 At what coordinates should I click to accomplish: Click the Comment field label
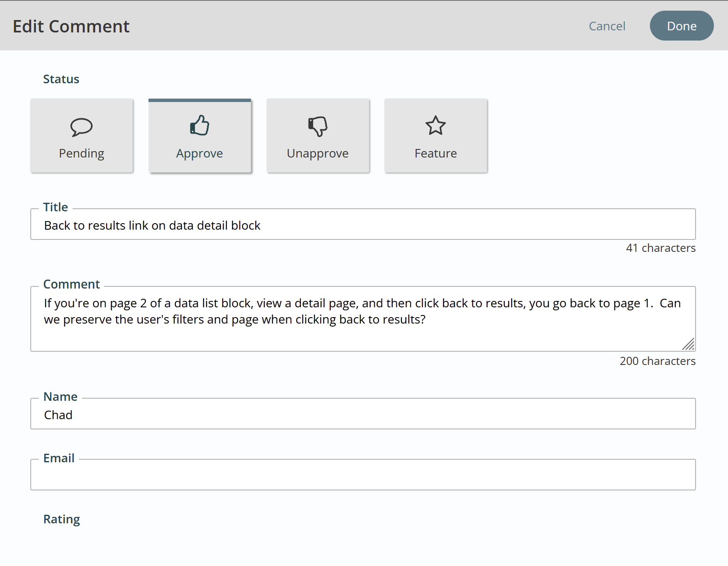point(71,284)
